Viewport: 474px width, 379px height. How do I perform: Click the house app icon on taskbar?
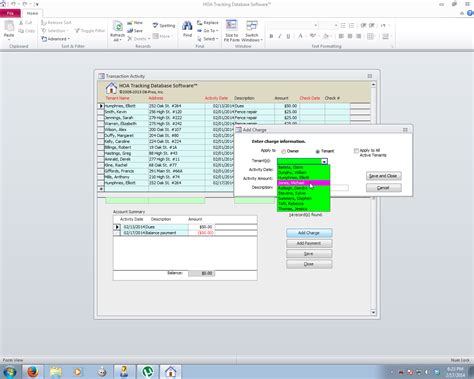point(170,371)
